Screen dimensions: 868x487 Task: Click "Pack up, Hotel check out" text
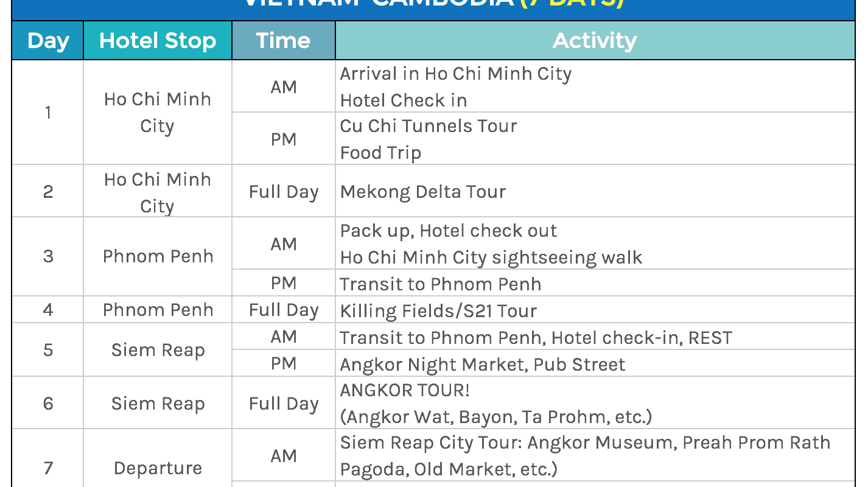[x=448, y=231]
